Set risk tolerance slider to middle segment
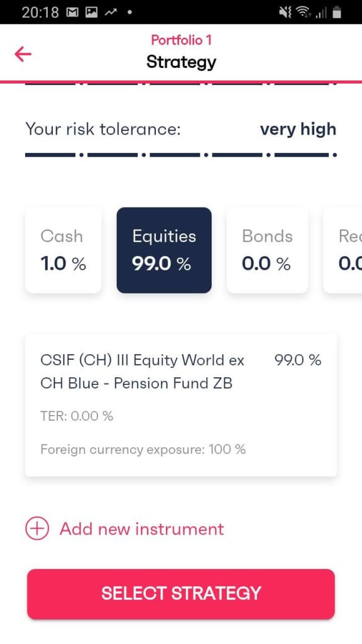The image size is (362, 644). click(175, 155)
